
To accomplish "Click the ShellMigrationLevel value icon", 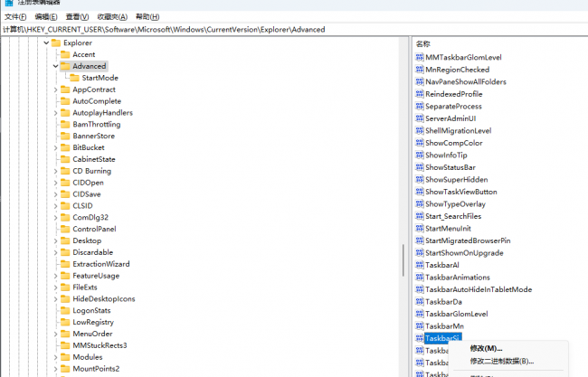I will pyautogui.click(x=420, y=130).
